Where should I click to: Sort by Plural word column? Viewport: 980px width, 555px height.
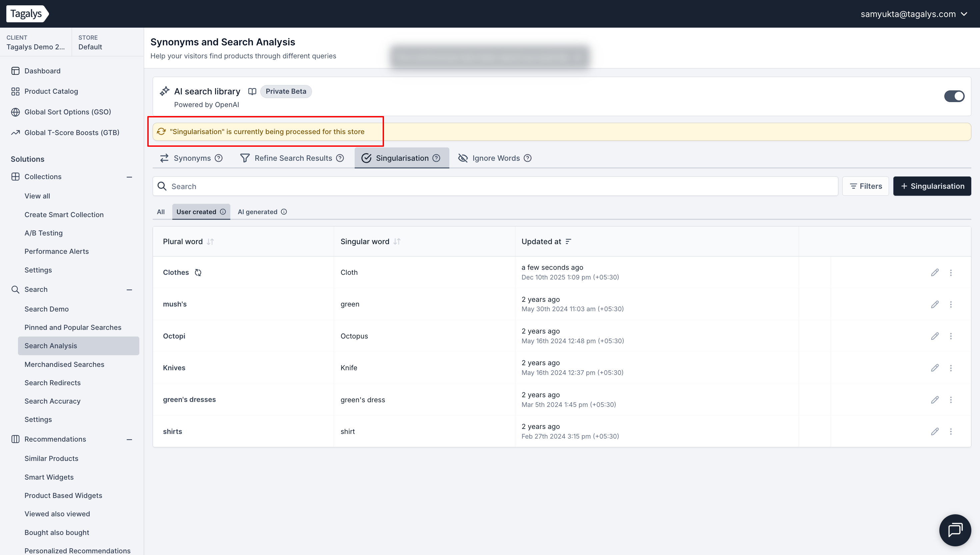tap(210, 242)
